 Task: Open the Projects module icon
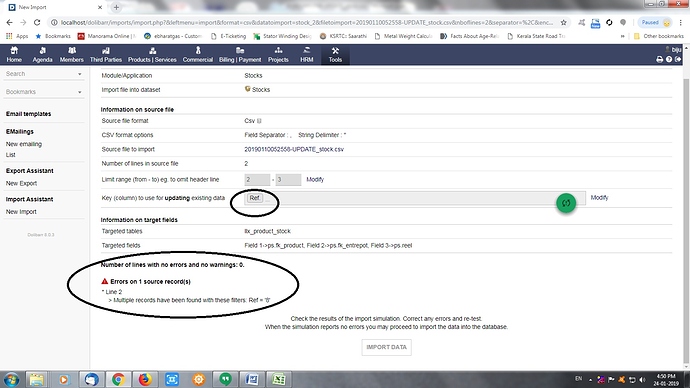pos(278,51)
